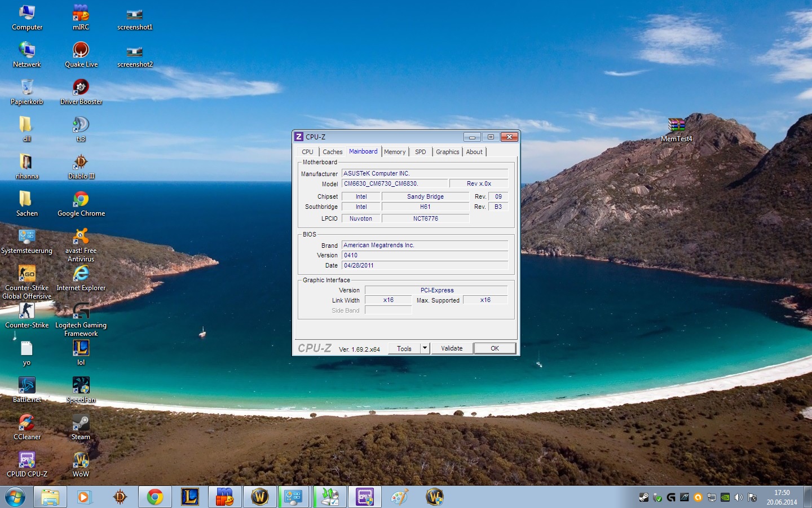Open the SPD tab
Viewport: 812px width, 508px height.
click(421, 152)
